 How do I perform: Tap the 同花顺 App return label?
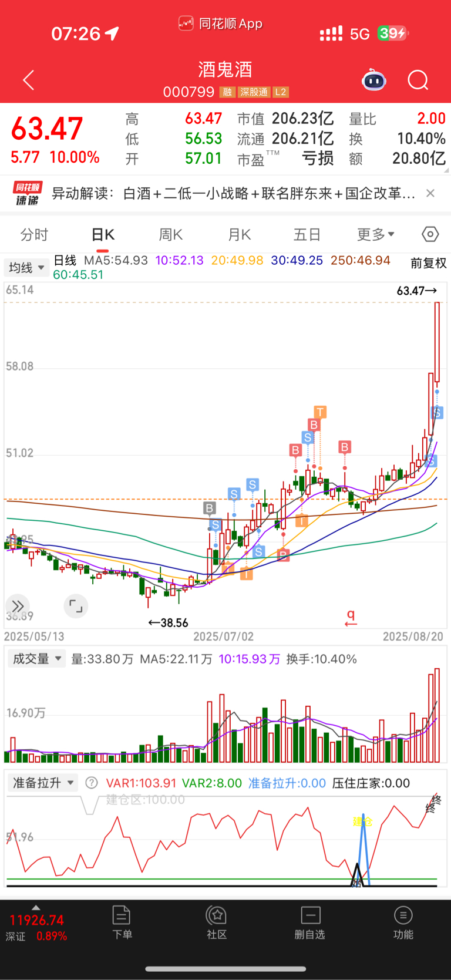[220, 23]
